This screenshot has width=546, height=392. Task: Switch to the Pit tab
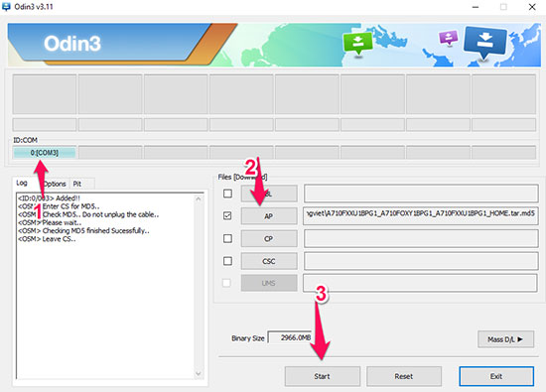[x=77, y=184]
